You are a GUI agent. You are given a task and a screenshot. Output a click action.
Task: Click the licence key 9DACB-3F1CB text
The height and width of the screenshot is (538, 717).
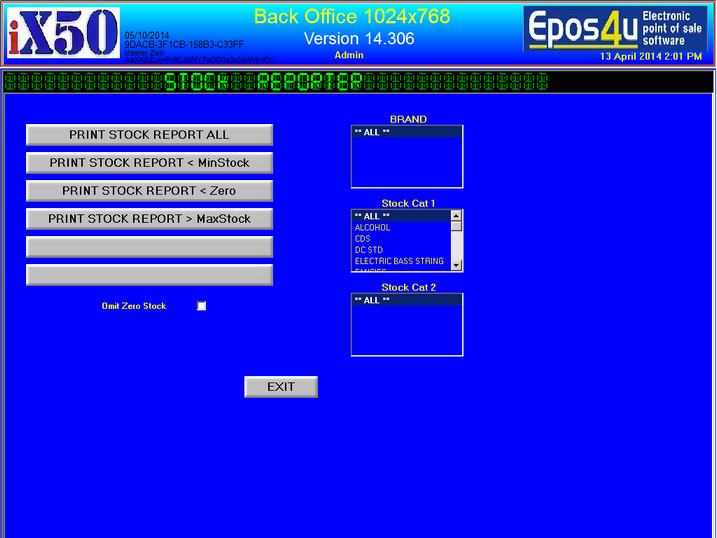[x=184, y=44]
